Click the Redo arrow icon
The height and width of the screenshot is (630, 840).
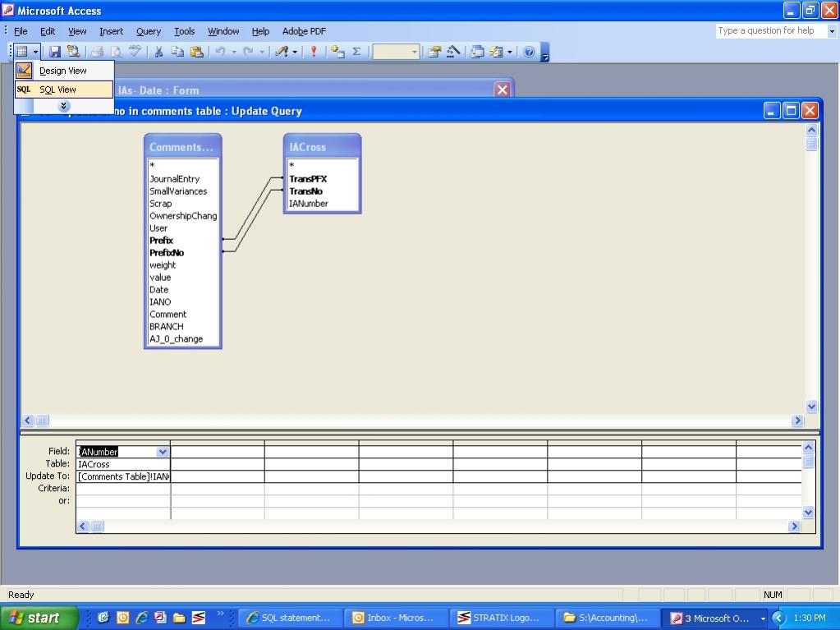click(x=248, y=52)
